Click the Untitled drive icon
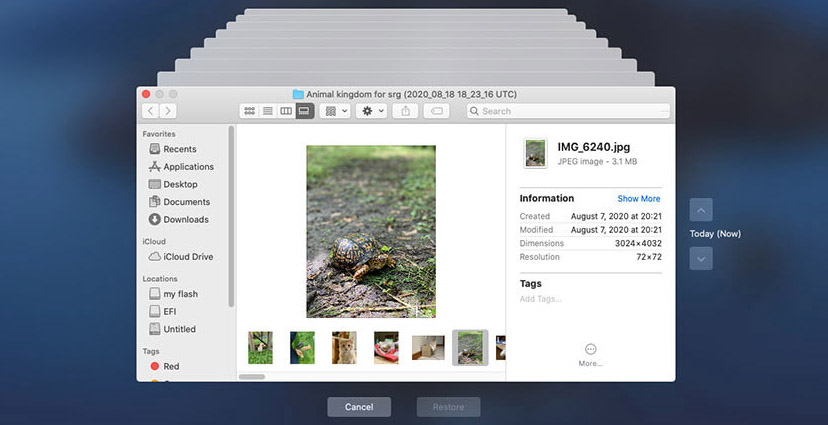This screenshot has width=828, height=425. point(154,328)
